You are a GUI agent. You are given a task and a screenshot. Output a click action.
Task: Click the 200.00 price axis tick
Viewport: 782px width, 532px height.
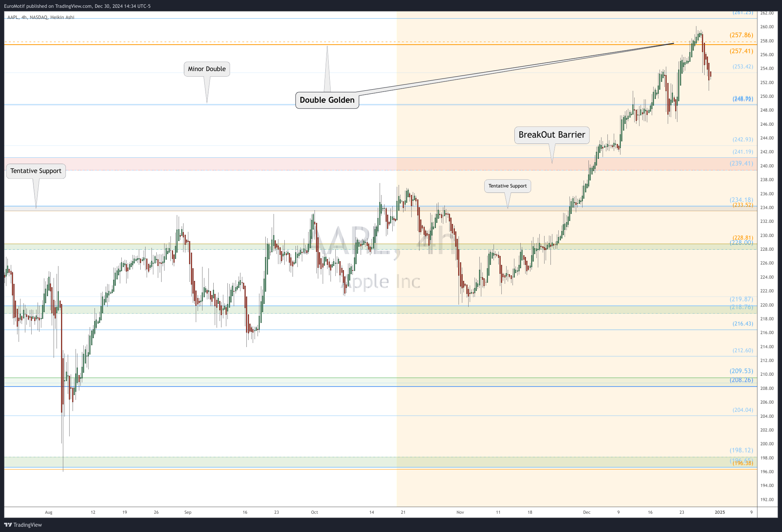pos(767,444)
